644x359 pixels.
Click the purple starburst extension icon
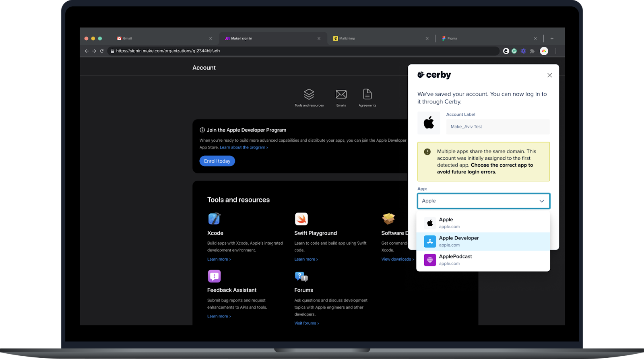(x=523, y=51)
